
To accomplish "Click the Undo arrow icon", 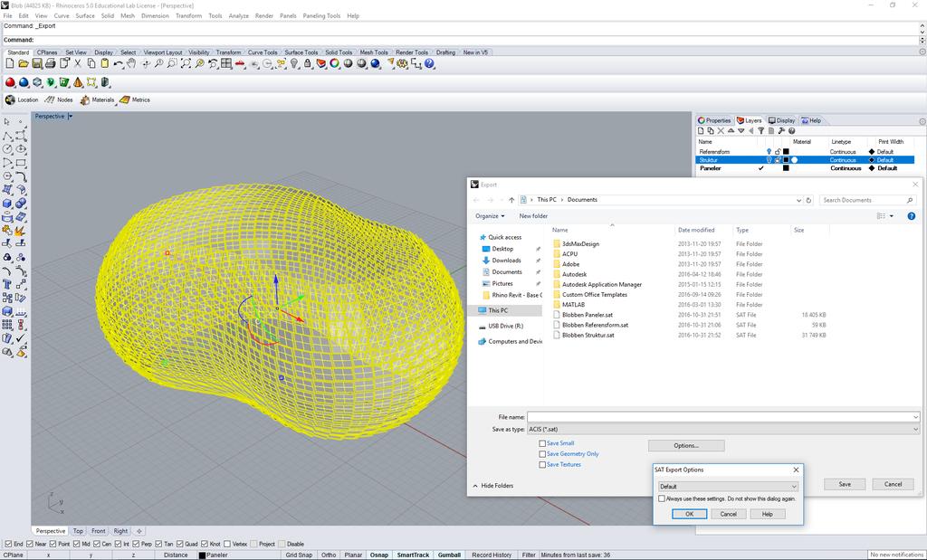I will click(x=119, y=64).
